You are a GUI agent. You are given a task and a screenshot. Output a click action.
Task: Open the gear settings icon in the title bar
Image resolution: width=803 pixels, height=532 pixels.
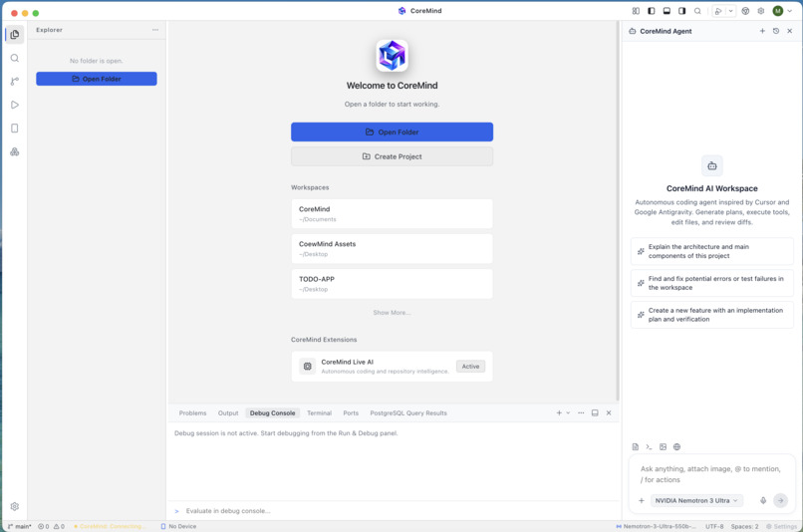(761, 11)
